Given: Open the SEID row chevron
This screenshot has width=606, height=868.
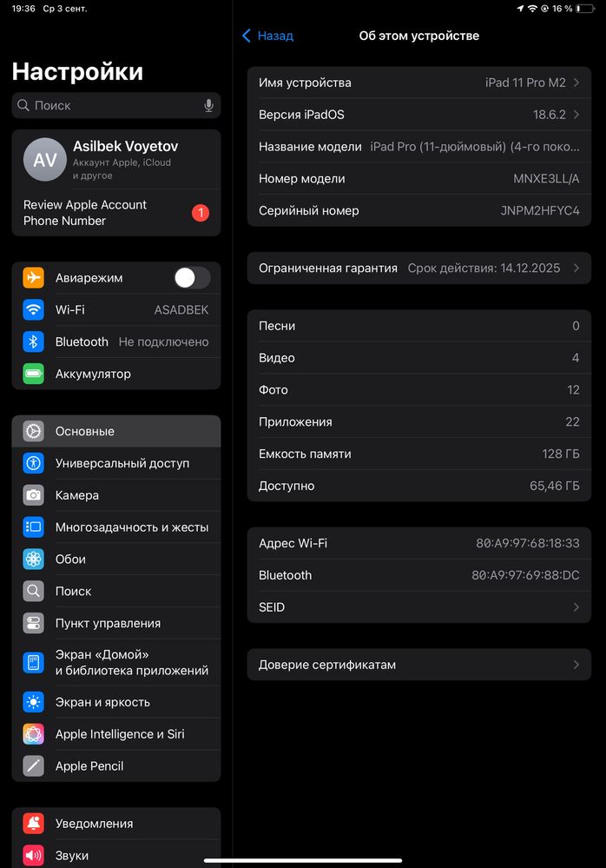Looking at the screenshot, I should tap(576, 607).
